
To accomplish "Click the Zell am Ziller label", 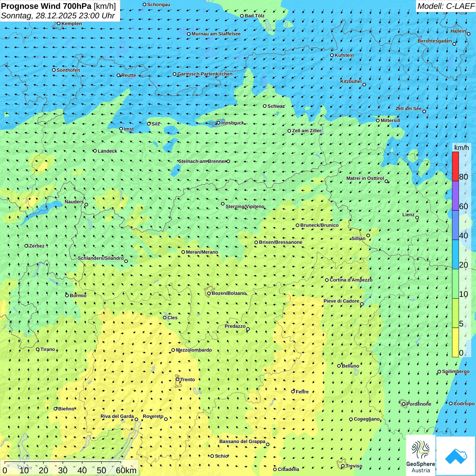I will tap(307, 131).
